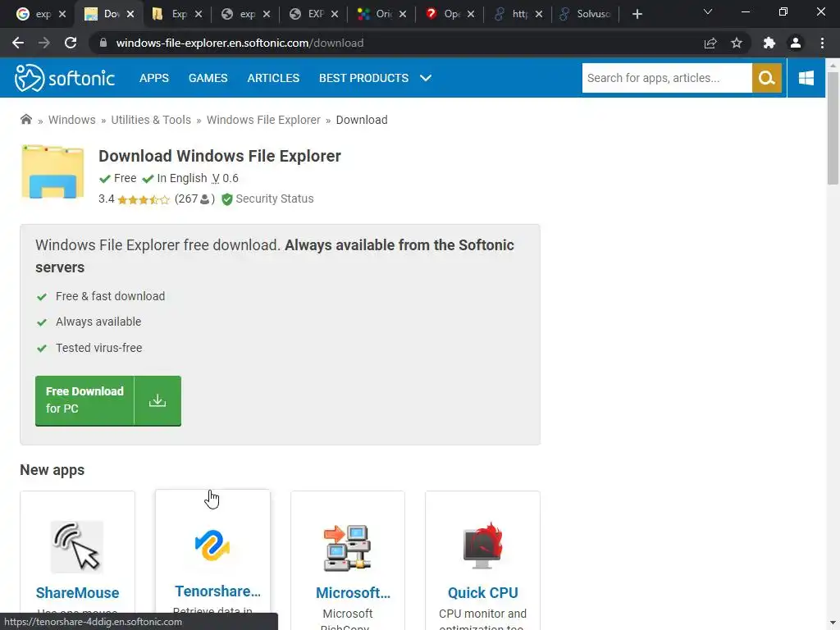840x630 pixels.
Task: Click the 'In English' label
Action: [x=181, y=178]
